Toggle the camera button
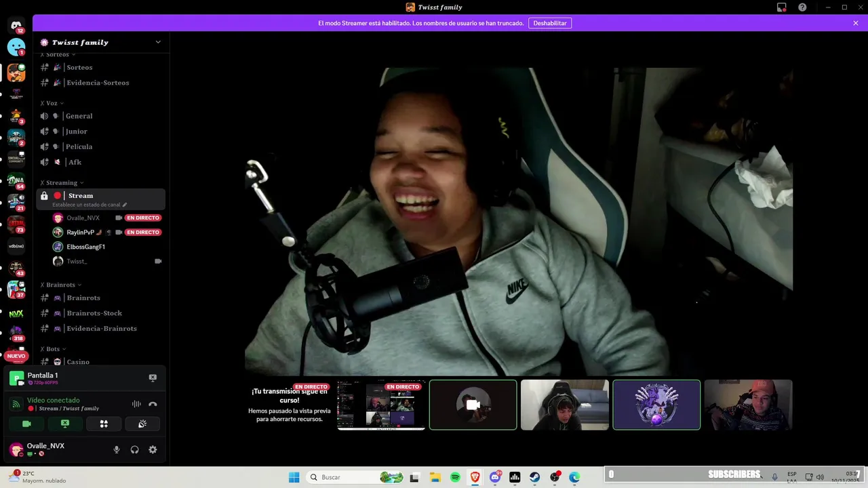This screenshot has width=868, height=488. click(x=26, y=424)
